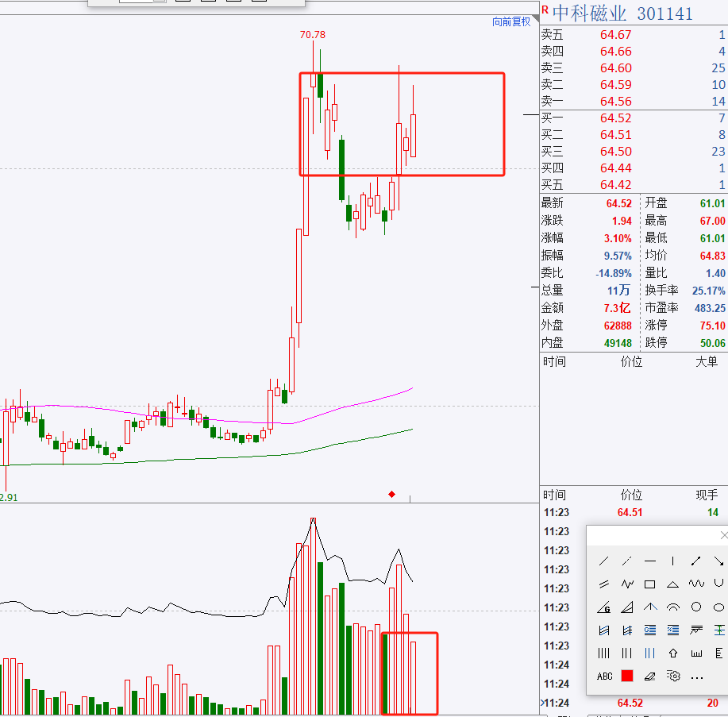Select the ABC text annotation tool
Screen dimensions: 728x717
point(604,677)
